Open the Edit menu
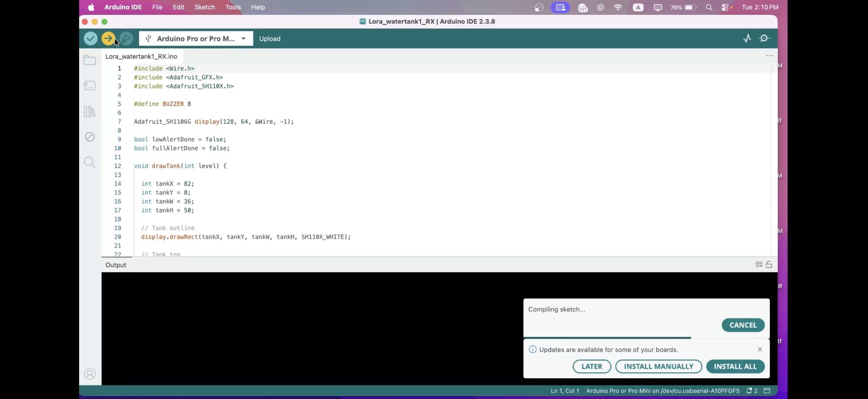The height and width of the screenshot is (399, 868). coord(178,7)
